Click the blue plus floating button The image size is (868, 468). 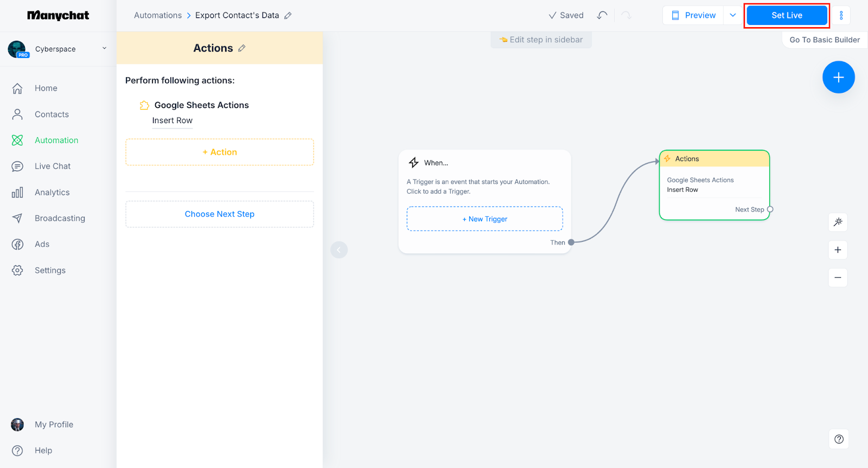(x=838, y=78)
